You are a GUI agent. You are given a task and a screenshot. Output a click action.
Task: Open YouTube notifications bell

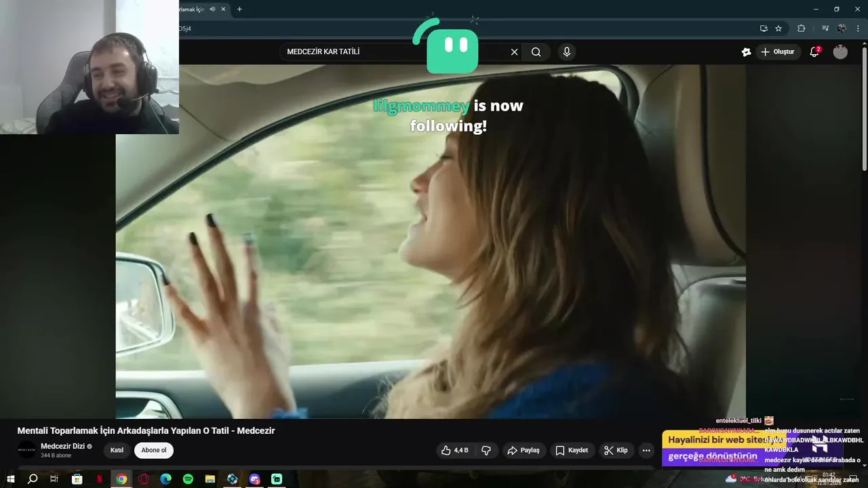tap(814, 52)
